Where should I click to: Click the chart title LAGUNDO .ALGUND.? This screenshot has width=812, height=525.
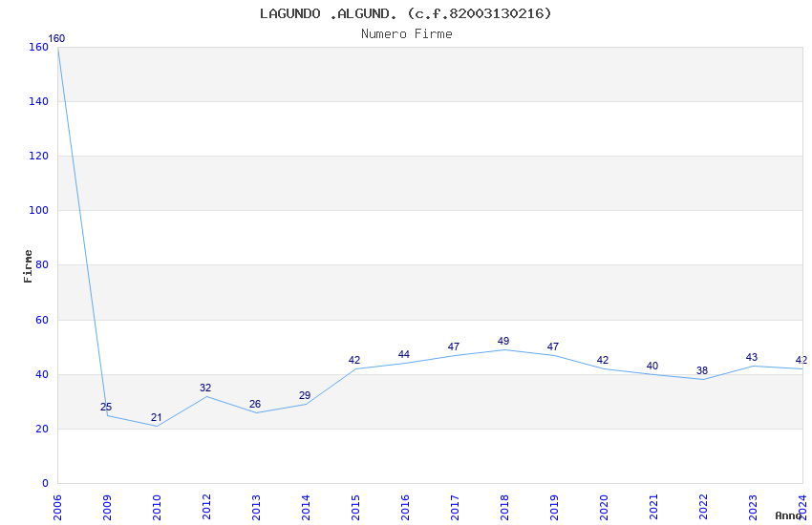point(405,13)
